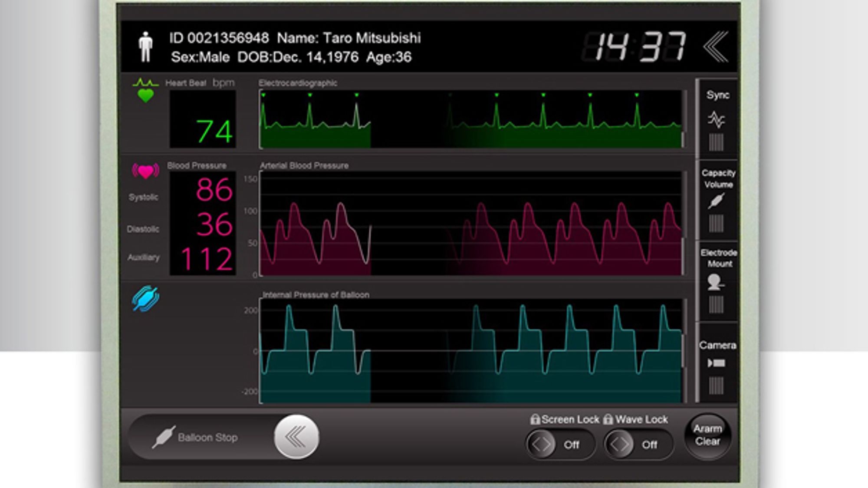Image resolution: width=868 pixels, height=488 pixels.
Task: Click the Balloon Stop label
Action: (207, 437)
